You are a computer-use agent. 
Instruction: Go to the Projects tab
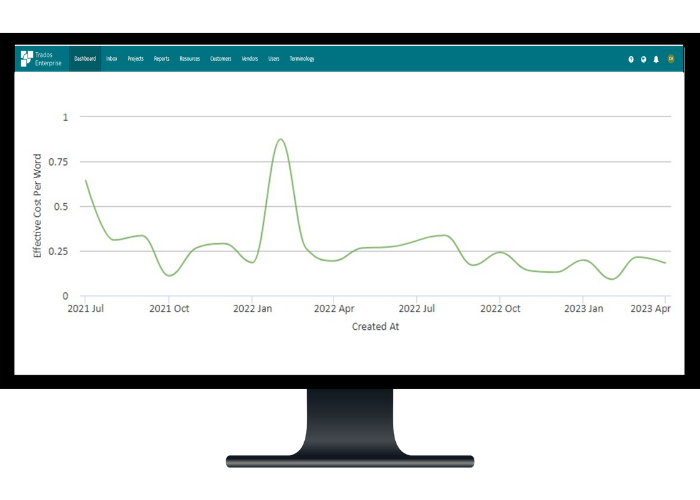point(135,59)
